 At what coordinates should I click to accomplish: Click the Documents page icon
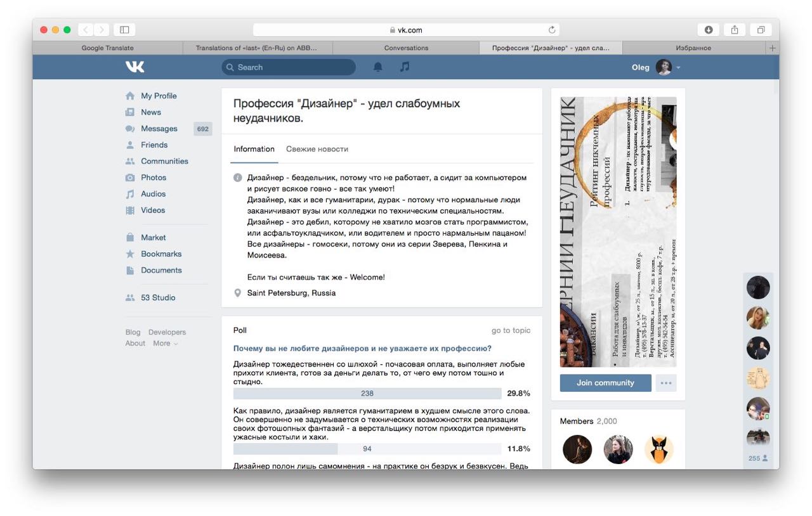[130, 270]
